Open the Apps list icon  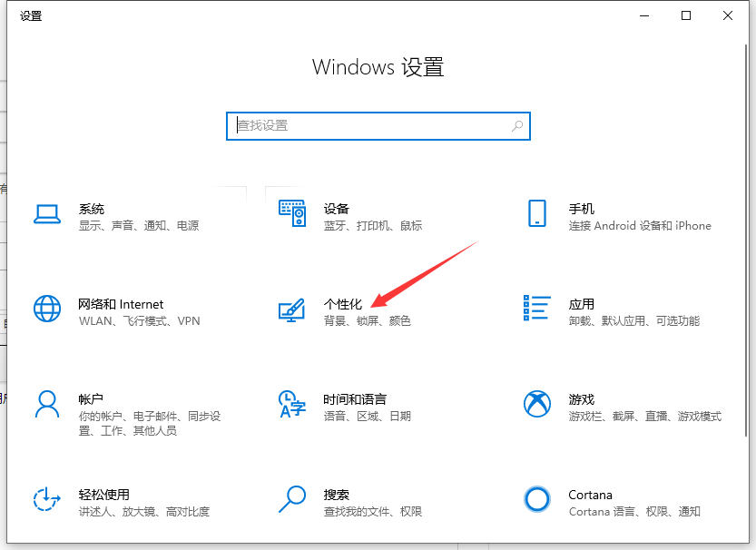pos(536,309)
